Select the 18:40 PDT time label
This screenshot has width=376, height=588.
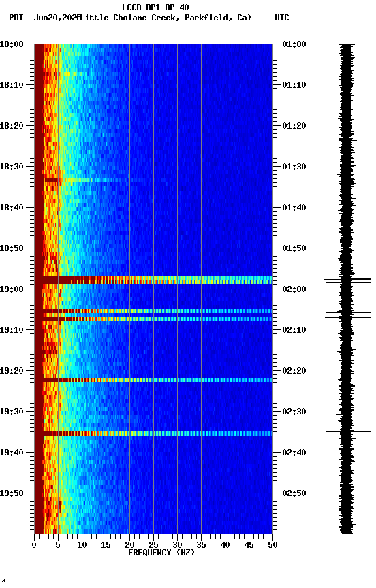(12, 208)
